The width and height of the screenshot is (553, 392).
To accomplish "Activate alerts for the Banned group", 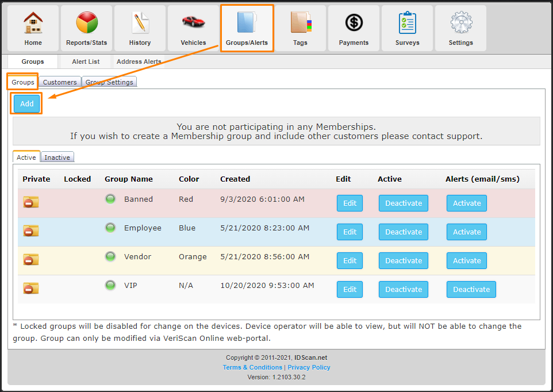I will [x=467, y=203].
